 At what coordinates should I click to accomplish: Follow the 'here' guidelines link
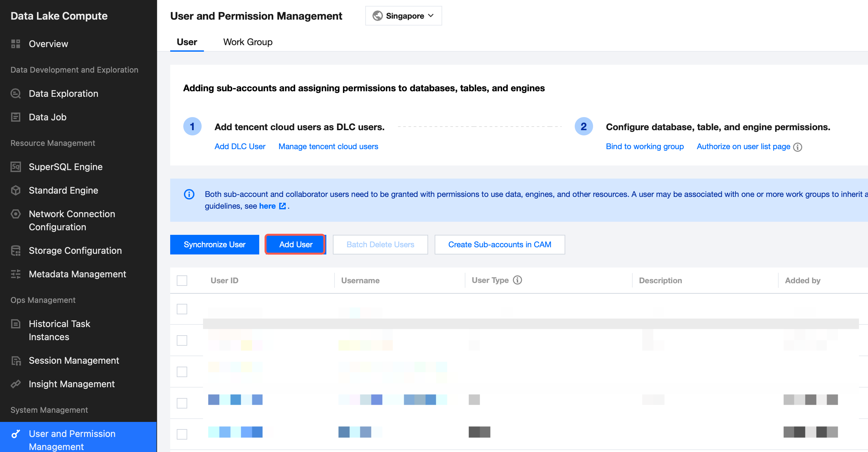[267, 206]
